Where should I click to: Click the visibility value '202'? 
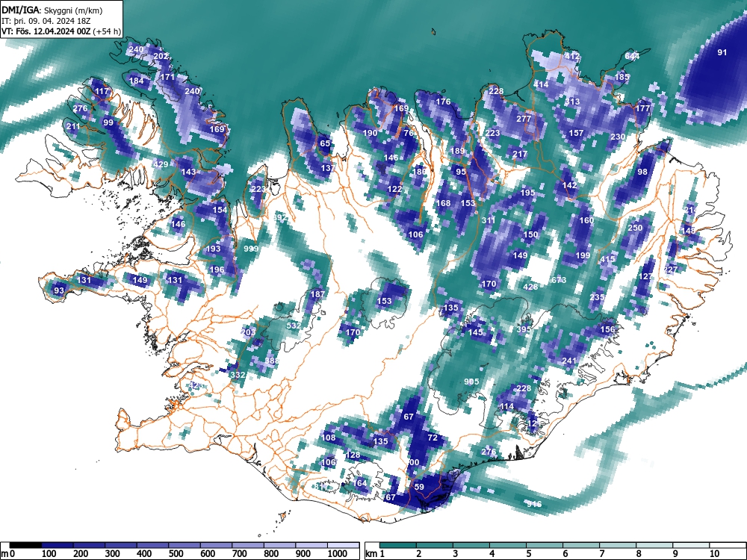[161, 56]
